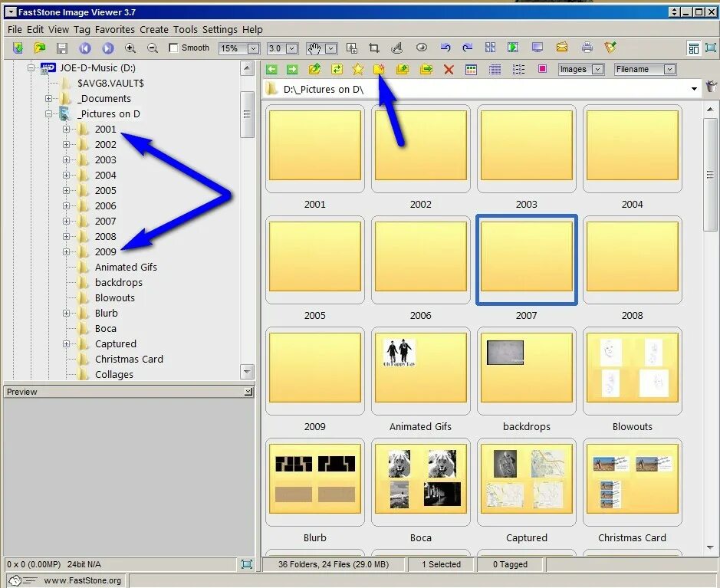This screenshot has width=720, height=588.
Task: Click the red X delete icon
Action: [x=449, y=70]
